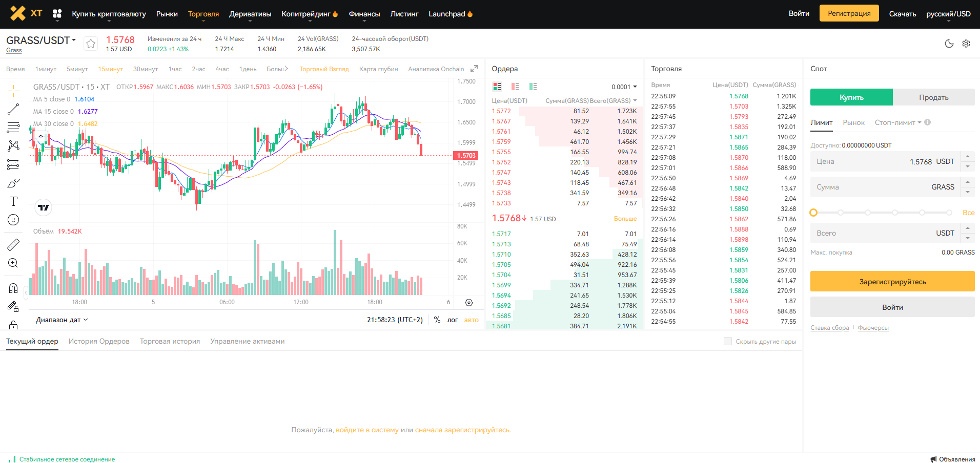The width and height of the screenshot is (980, 463).
Task: Toggle lock drawing mode pencil icon
Action: pos(13,306)
